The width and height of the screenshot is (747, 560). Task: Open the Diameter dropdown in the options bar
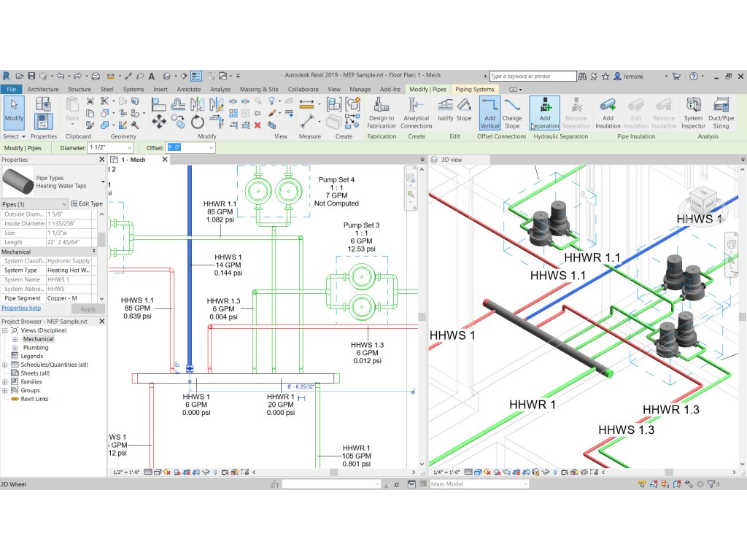point(129,148)
